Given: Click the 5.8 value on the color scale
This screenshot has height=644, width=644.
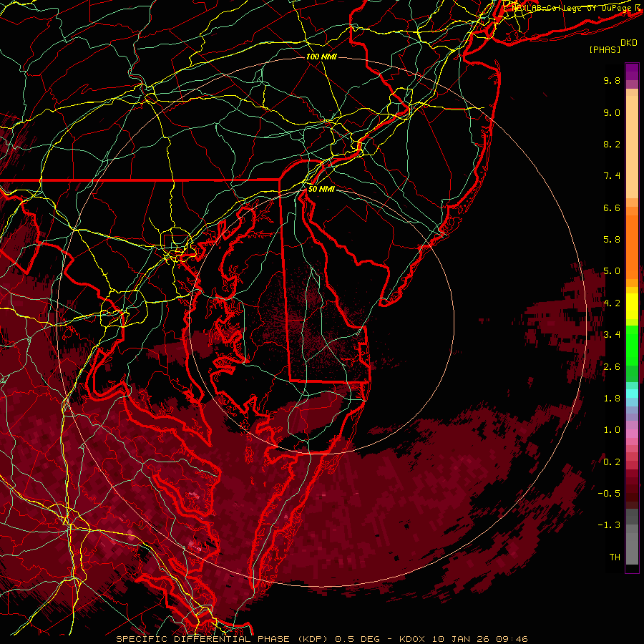Looking at the screenshot, I should [612, 240].
